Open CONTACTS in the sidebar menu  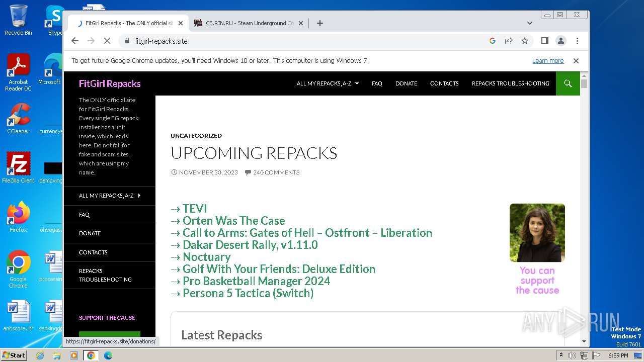point(93,252)
